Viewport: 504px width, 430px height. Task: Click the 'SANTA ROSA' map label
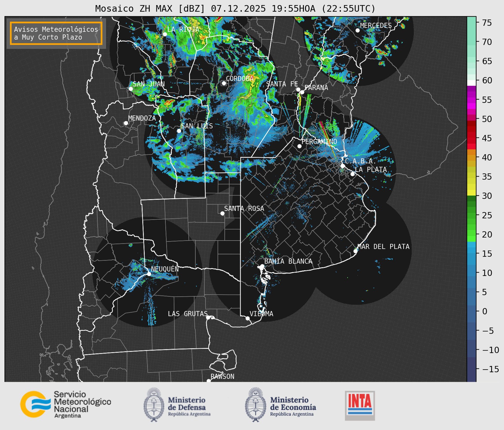(244, 208)
